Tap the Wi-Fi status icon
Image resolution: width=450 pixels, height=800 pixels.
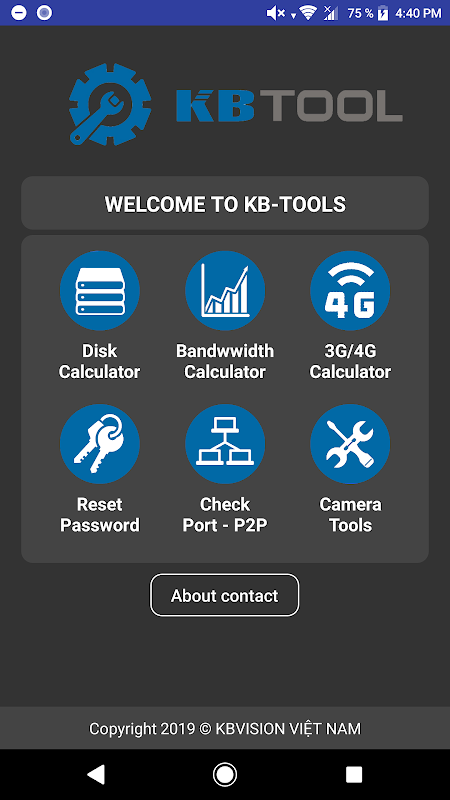[308, 13]
